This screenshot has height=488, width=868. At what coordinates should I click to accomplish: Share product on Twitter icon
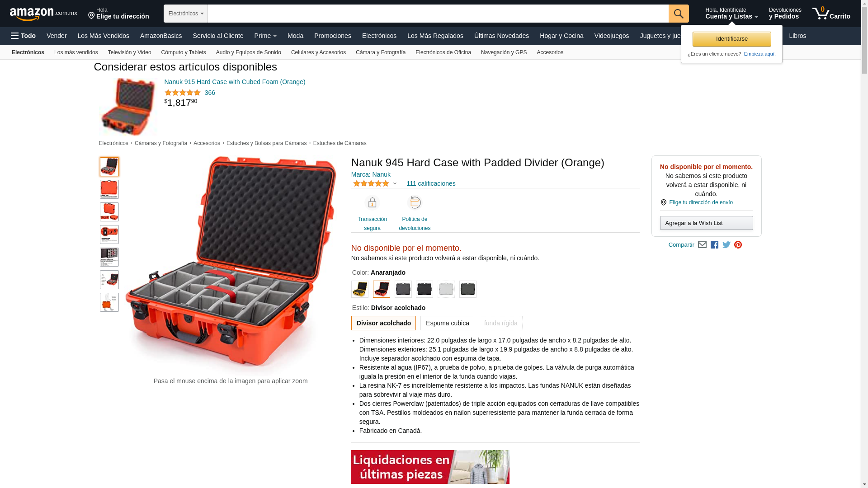coord(726,245)
